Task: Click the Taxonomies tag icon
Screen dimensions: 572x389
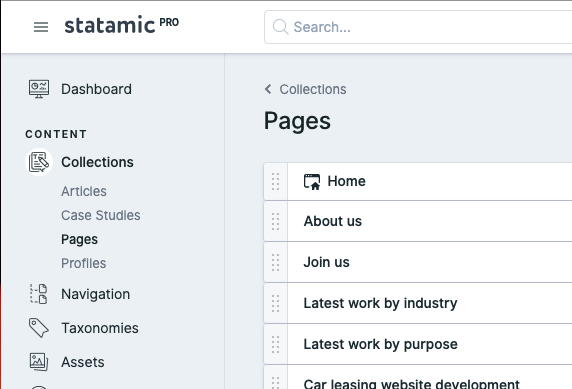Action: [x=39, y=328]
